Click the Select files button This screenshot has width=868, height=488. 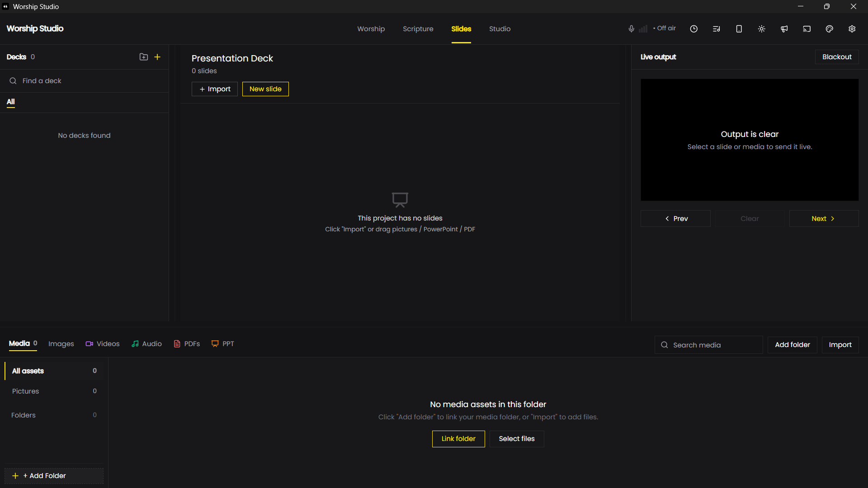click(x=517, y=439)
